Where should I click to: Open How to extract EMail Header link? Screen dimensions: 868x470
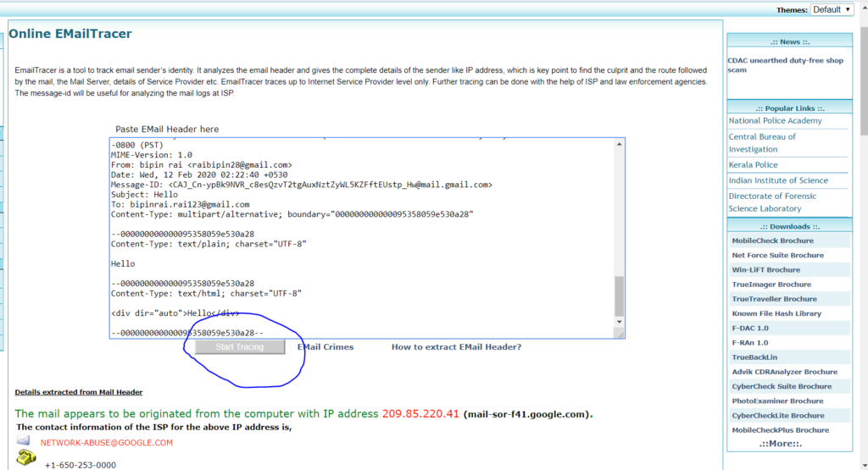456,347
